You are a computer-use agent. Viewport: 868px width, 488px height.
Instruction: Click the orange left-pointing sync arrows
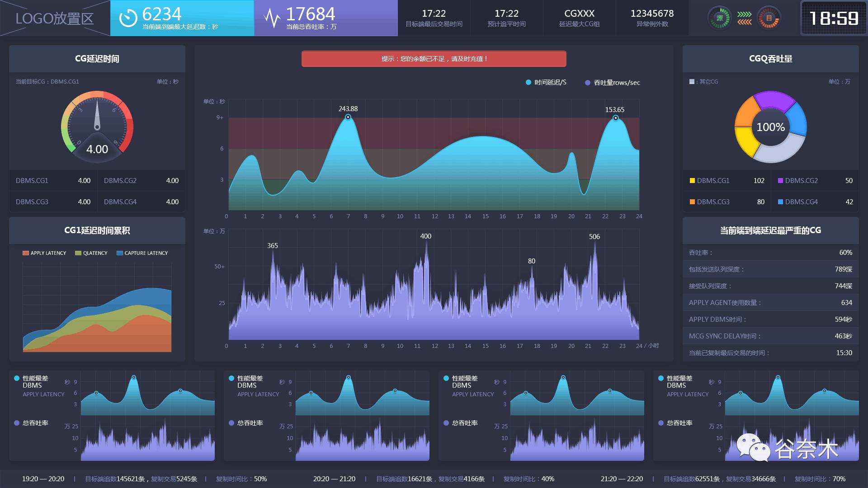[x=745, y=22]
